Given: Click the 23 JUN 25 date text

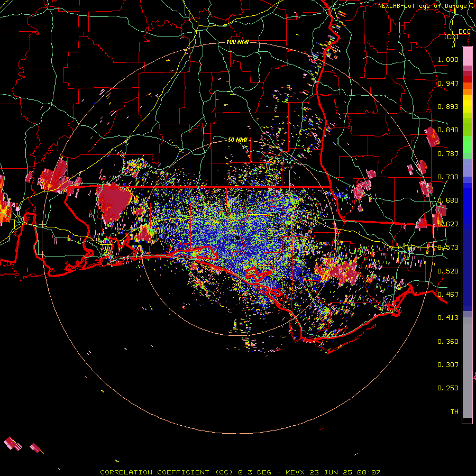Looking at the screenshot, I should pyautogui.click(x=331, y=472).
